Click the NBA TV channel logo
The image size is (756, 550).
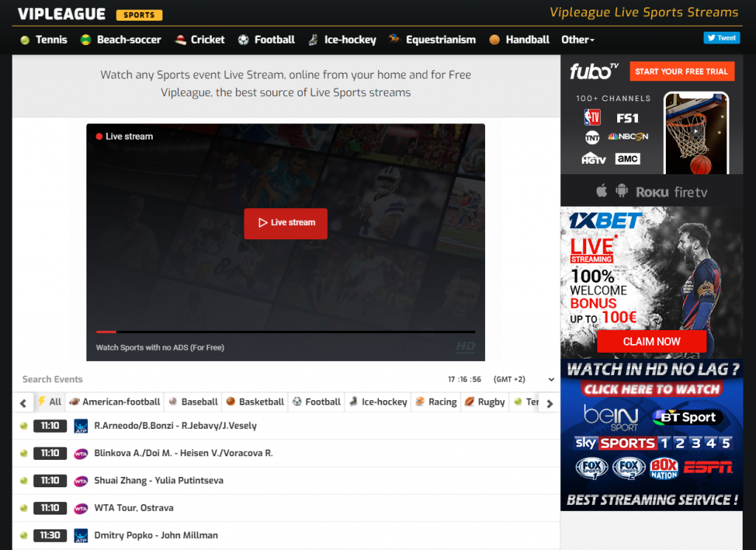(x=592, y=117)
